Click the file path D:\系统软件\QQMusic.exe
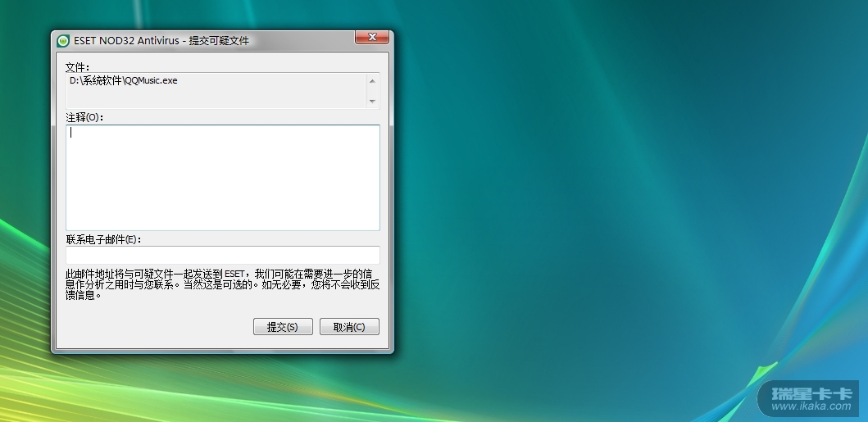The image size is (868, 422). [x=124, y=81]
